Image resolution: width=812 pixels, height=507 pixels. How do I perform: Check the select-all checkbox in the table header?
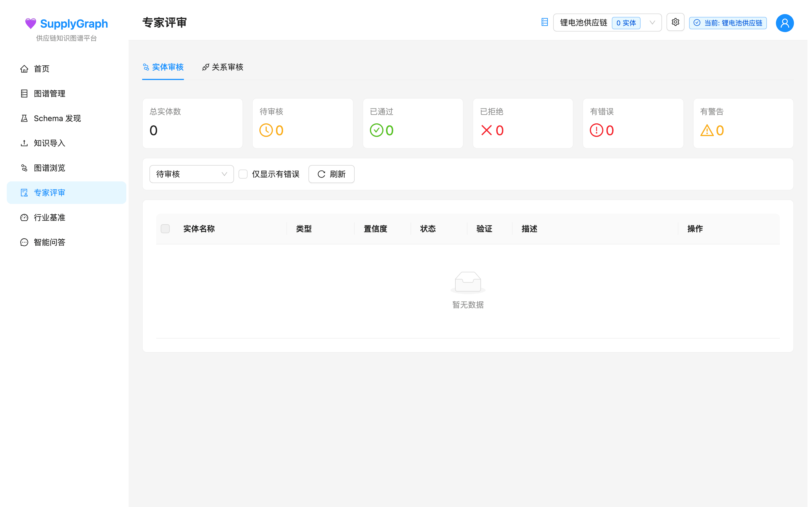pyautogui.click(x=165, y=228)
